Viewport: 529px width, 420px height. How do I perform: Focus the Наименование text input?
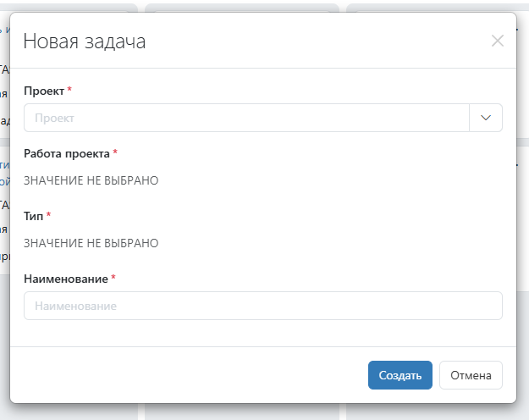coord(263,306)
